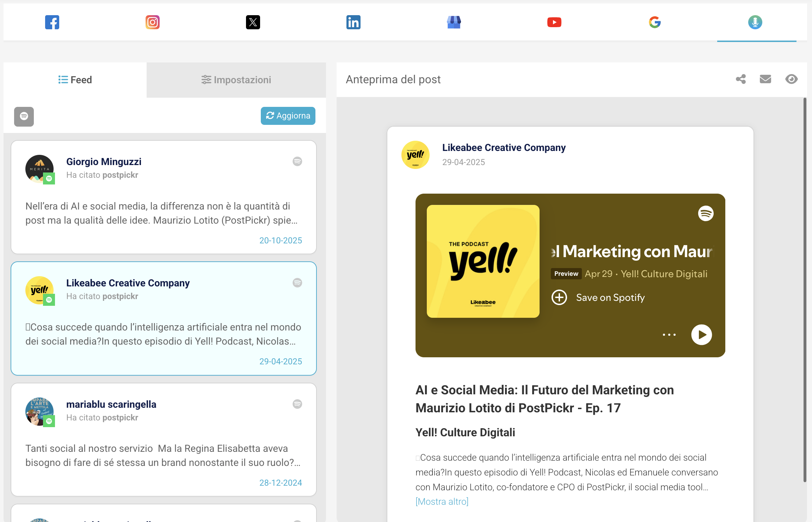Open the LinkedIn channel icon

click(353, 22)
